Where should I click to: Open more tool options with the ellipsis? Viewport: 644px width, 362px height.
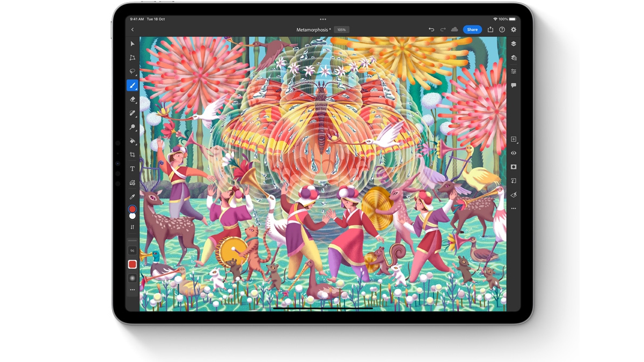pos(132,290)
